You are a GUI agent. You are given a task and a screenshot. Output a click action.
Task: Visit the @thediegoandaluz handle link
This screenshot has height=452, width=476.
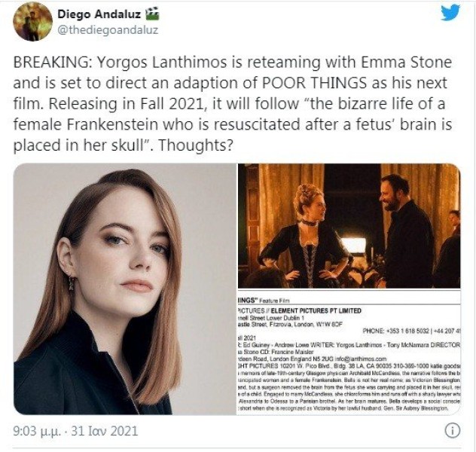tap(108, 30)
